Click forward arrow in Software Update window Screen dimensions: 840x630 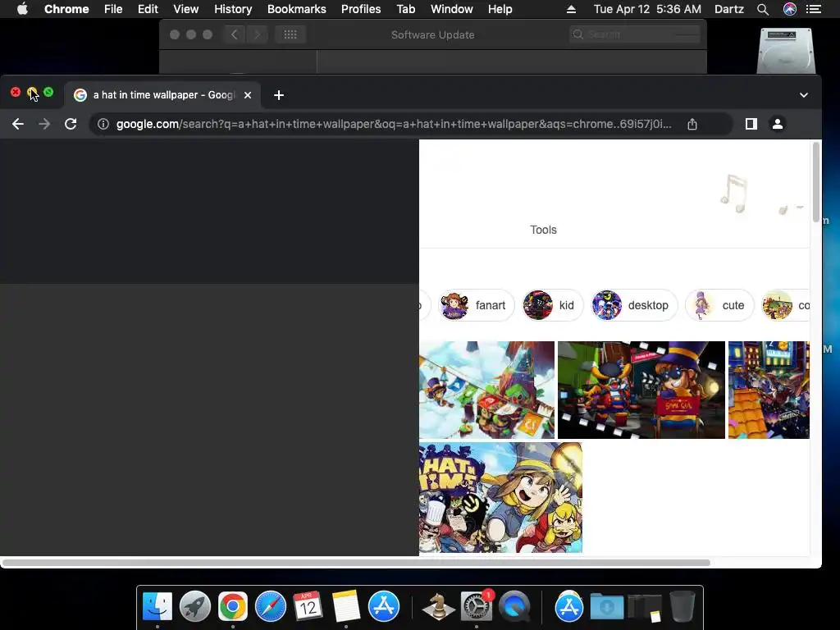click(x=257, y=34)
